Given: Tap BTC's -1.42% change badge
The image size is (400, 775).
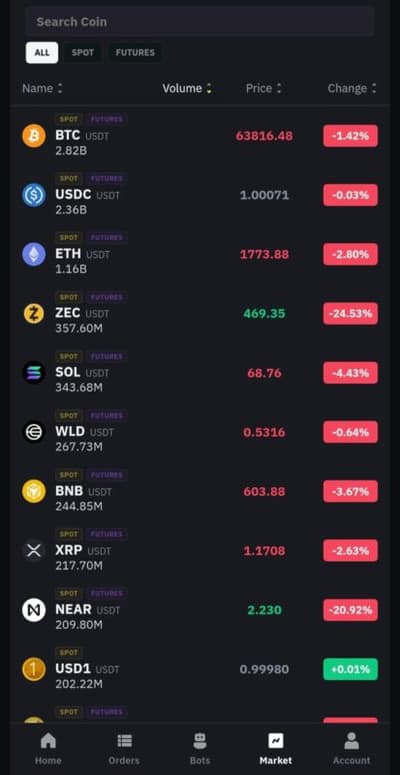Looking at the screenshot, I should 351,136.
